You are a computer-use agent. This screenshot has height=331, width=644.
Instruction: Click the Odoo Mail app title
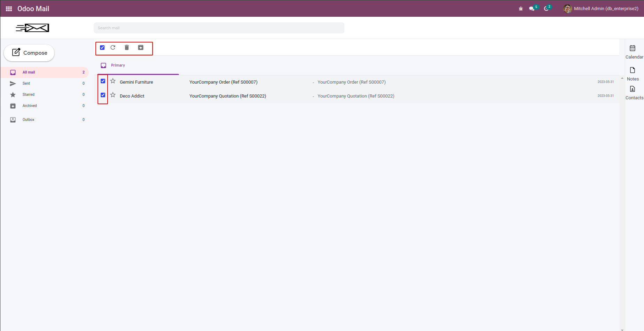click(x=33, y=9)
